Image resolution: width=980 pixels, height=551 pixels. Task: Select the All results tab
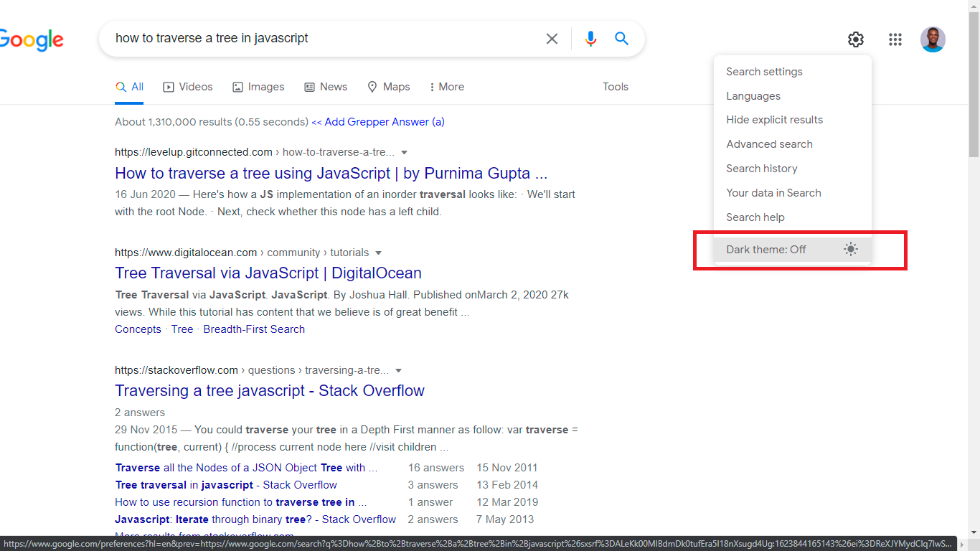pos(130,87)
